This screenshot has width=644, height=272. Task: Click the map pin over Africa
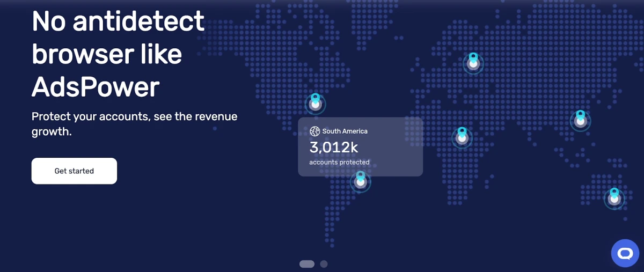click(462, 137)
